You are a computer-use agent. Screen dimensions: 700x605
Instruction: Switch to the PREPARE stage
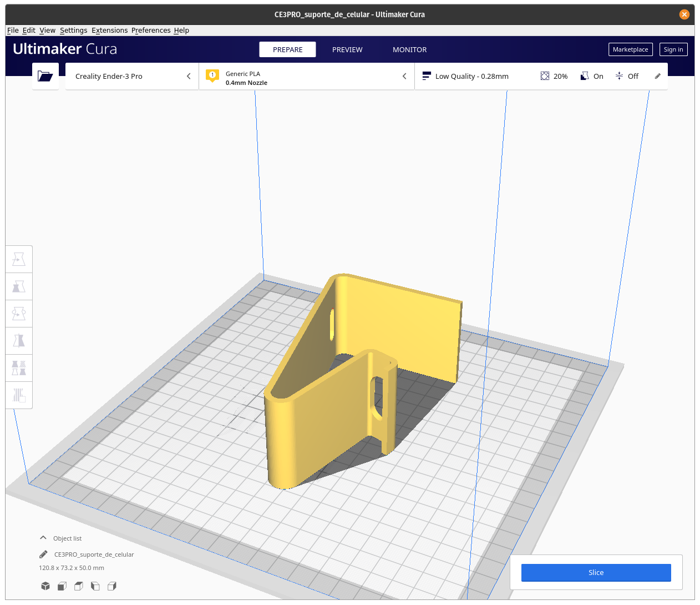(287, 49)
